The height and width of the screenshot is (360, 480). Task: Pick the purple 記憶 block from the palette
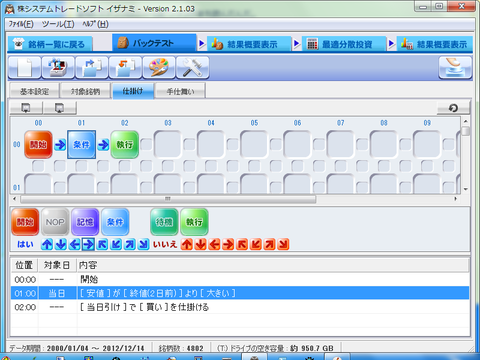coord(85,222)
